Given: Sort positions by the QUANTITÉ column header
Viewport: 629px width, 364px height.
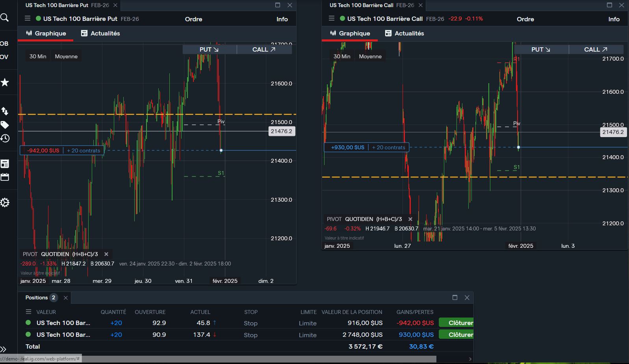Looking at the screenshot, I should [113, 312].
